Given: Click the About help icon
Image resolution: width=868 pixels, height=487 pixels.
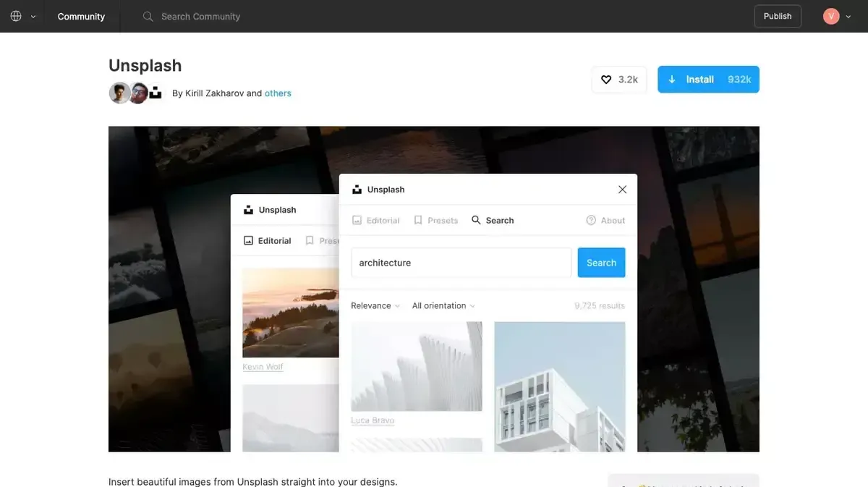Looking at the screenshot, I should (591, 220).
